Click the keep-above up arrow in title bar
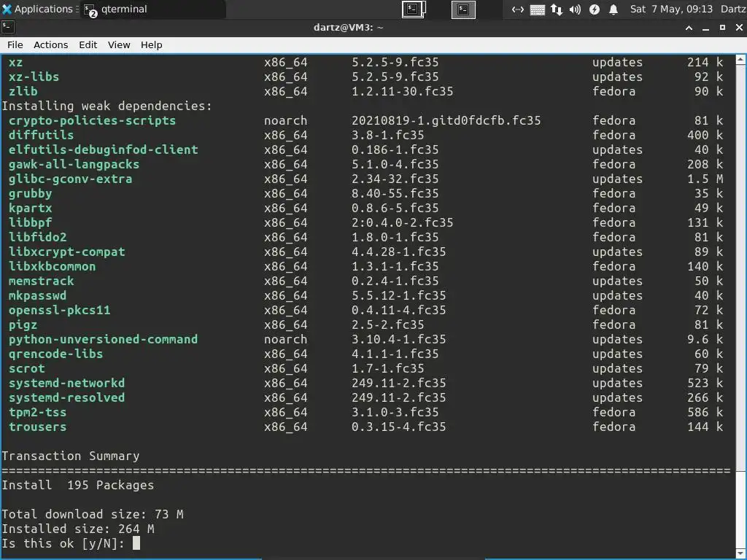 689,28
